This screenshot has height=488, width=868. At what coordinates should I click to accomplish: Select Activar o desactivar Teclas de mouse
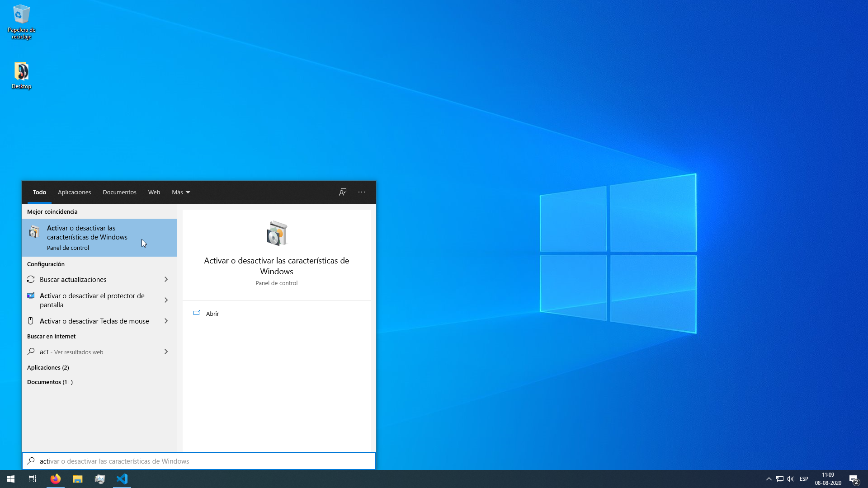tap(99, 321)
